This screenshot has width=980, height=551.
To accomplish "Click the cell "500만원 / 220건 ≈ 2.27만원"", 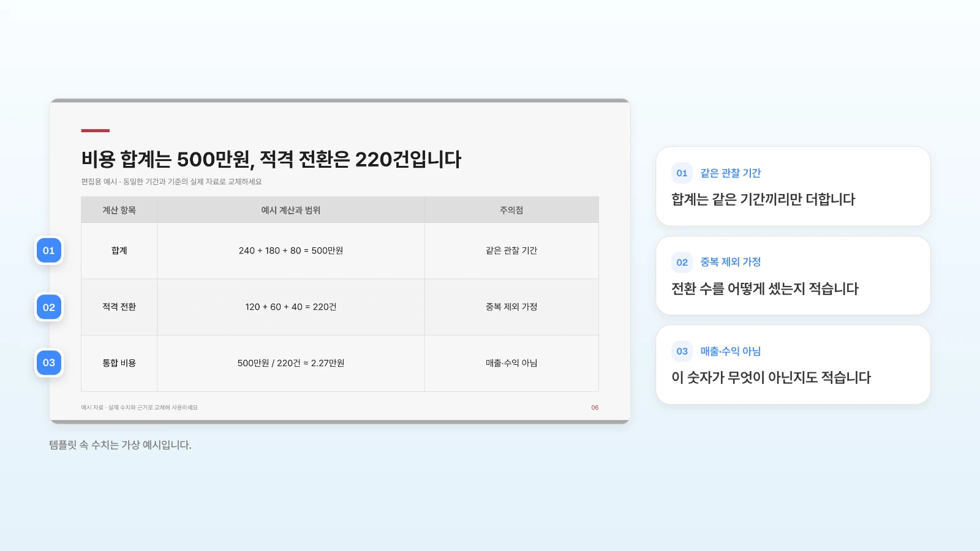I will (291, 364).
